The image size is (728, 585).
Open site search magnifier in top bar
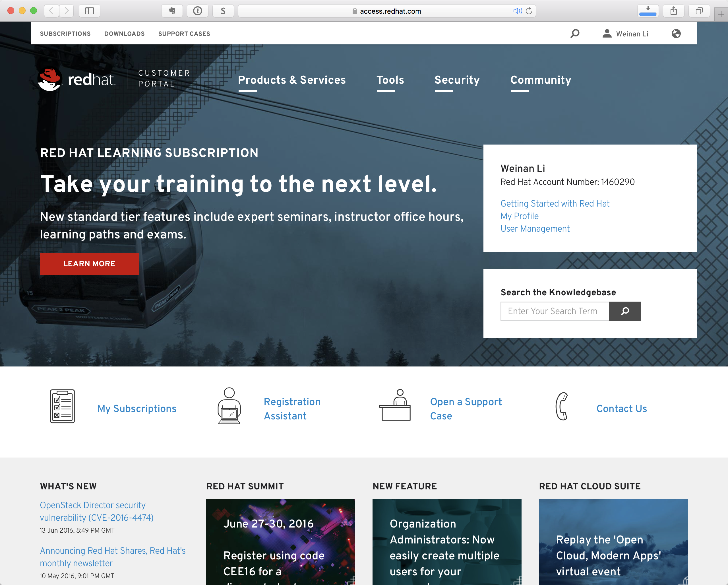575,34
